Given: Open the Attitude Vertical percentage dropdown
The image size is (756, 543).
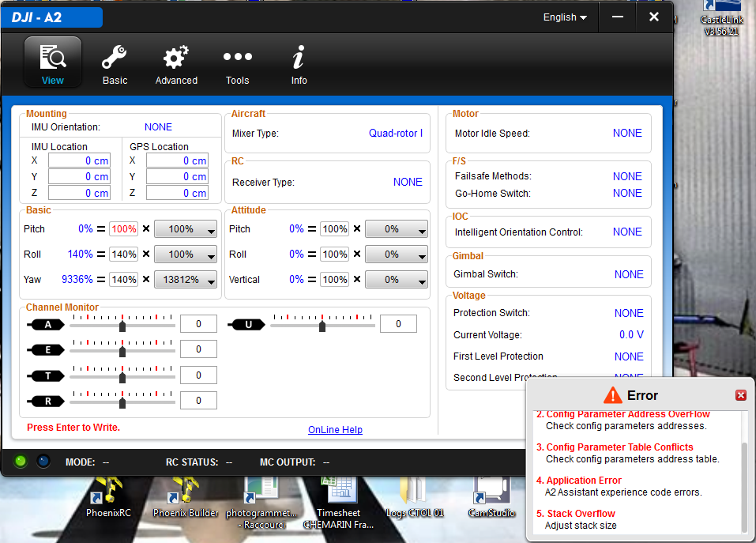Looking at the screenshot, I should coord(396,279).
